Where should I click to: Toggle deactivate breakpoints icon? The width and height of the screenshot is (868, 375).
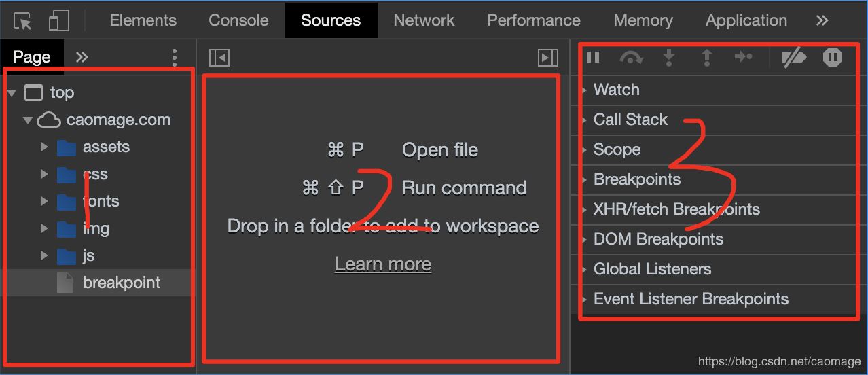tap(793, 58)
